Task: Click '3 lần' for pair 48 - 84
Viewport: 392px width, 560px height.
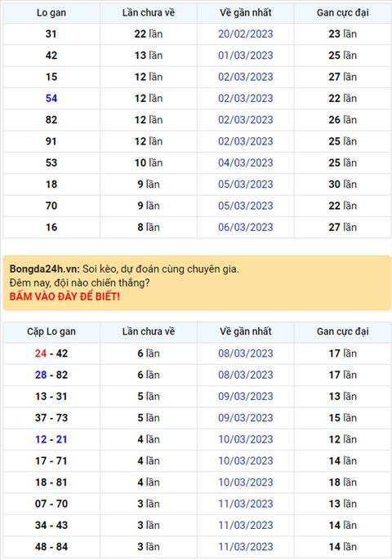Action: click(x=149, y=546)
